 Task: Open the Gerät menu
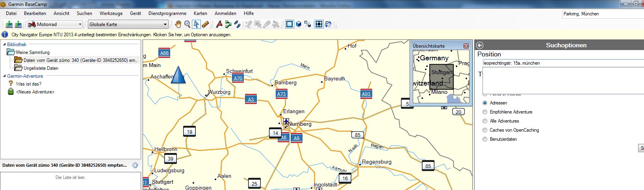[x=135, y=13]
